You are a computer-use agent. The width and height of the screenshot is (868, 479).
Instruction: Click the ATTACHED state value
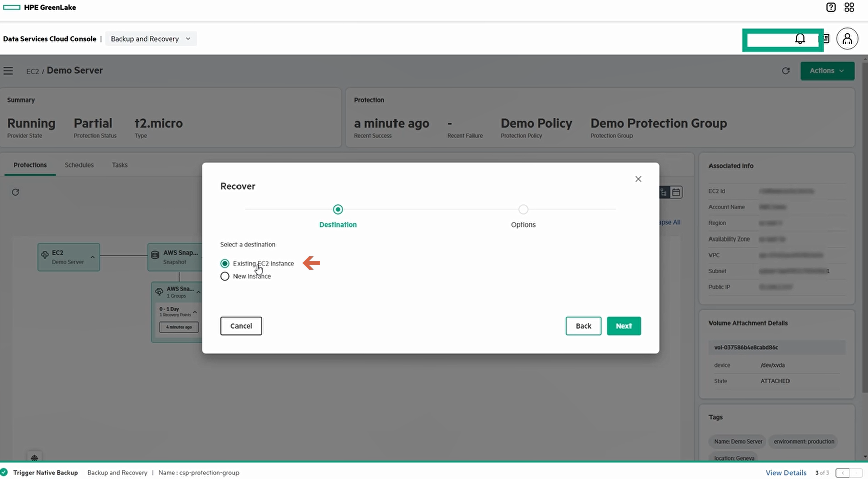click(775, 381)
